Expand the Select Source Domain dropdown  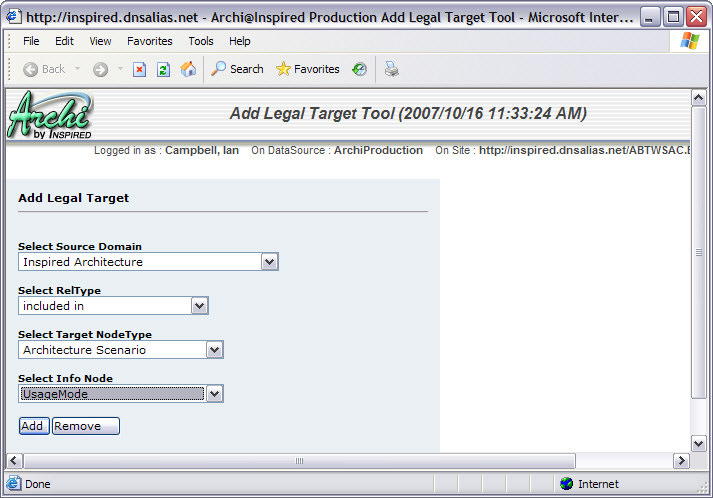point(269,262)
